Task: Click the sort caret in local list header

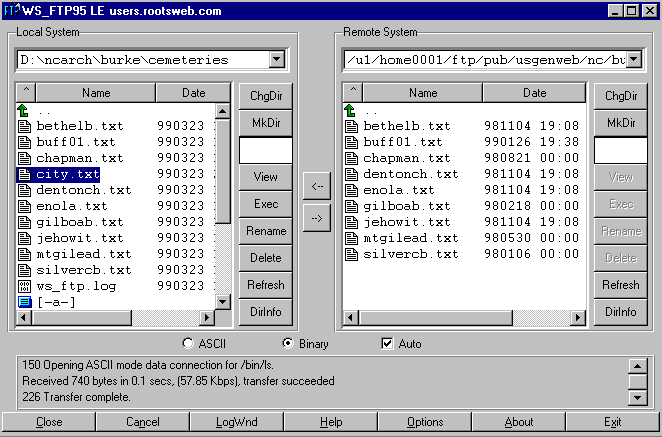Action: [26, 93]
